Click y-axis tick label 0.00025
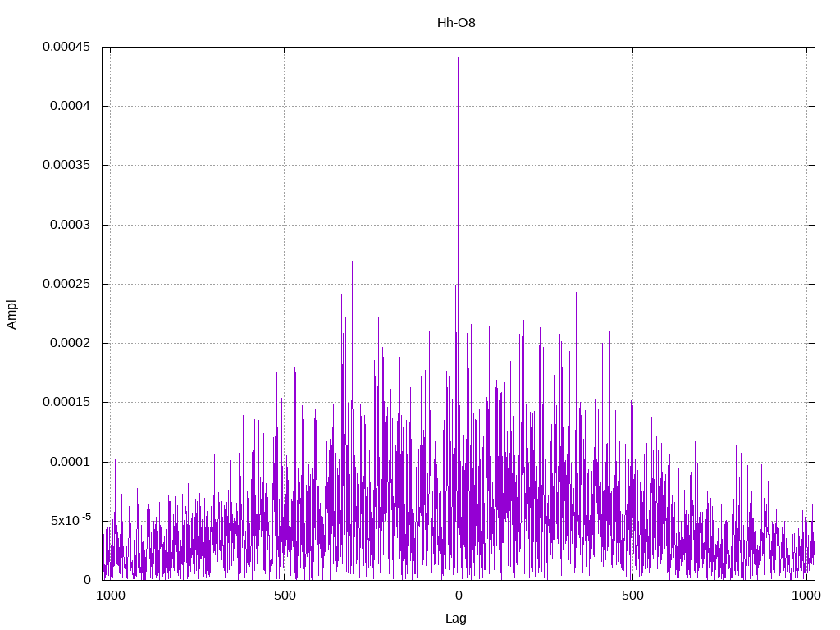This screenshot has width=840, height=630. [x=66, y=283]
